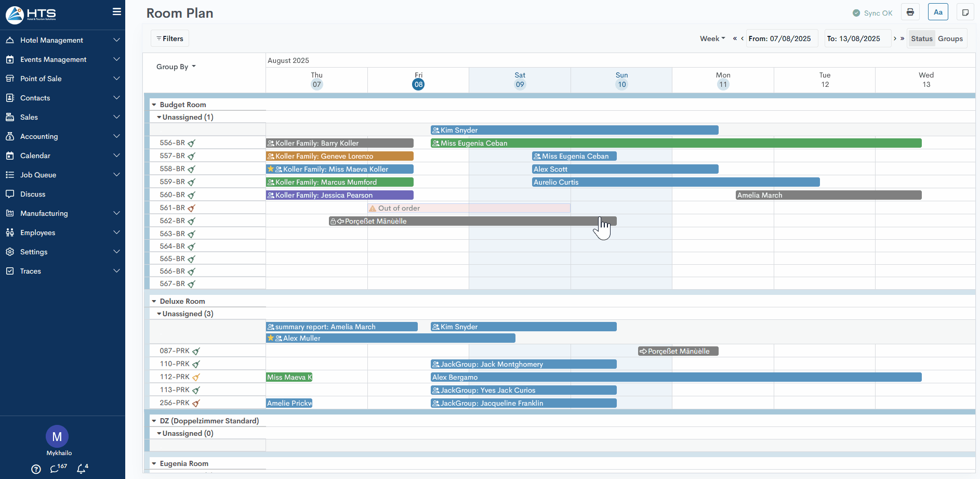Click the help question mark icon
Image resolution: width=980 pixels, height=479 pixels.
[36, 469]
